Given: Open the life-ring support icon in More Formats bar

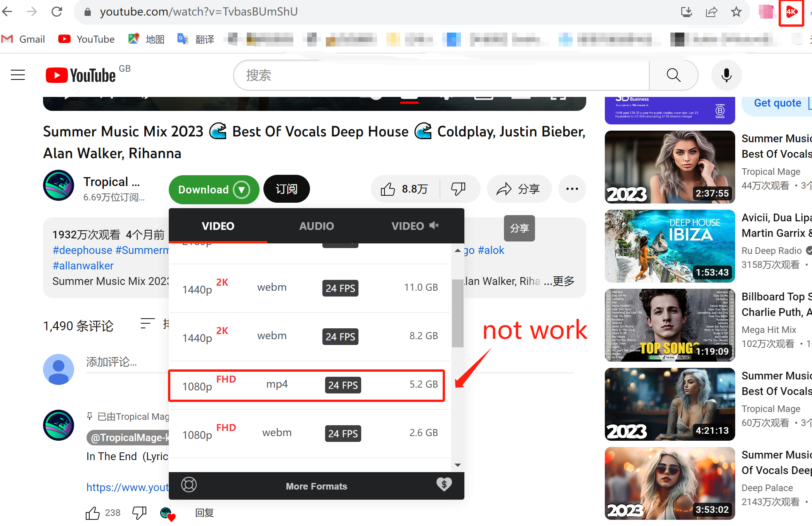Looking at the screenshot, I should coord(189,485).
